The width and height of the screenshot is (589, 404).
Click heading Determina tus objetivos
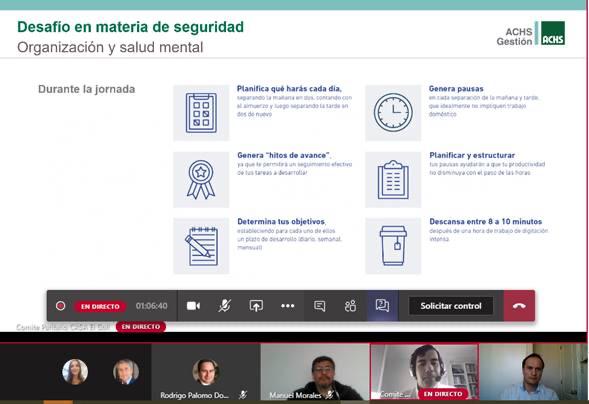tap(281, 222)
